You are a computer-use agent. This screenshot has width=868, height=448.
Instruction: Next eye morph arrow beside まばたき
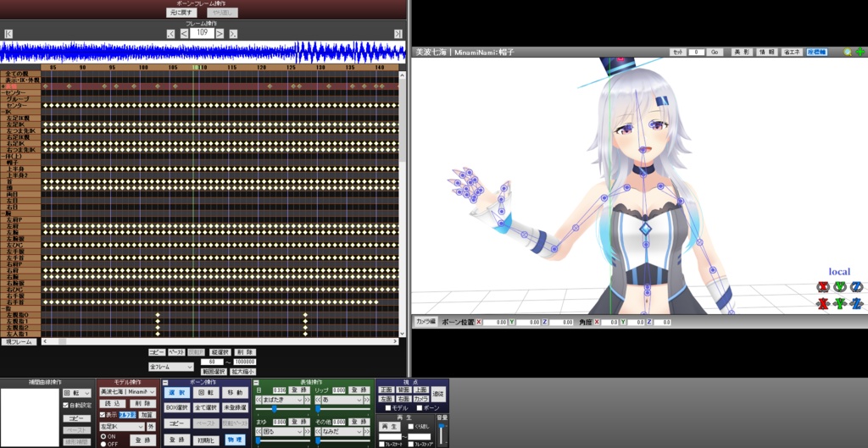click(307, 400)
